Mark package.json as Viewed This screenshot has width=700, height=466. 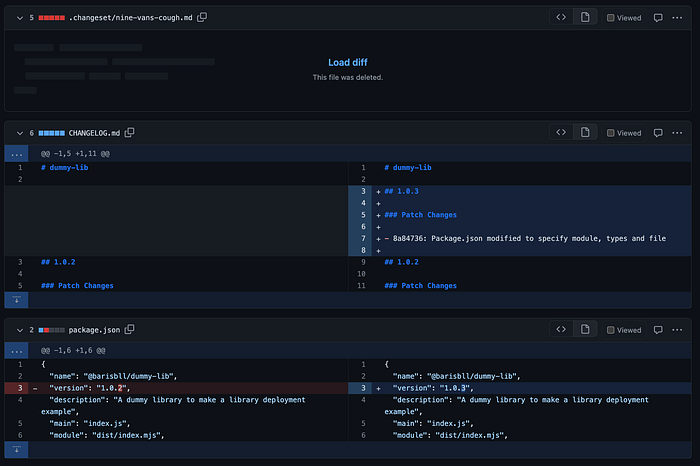[624, 330]
